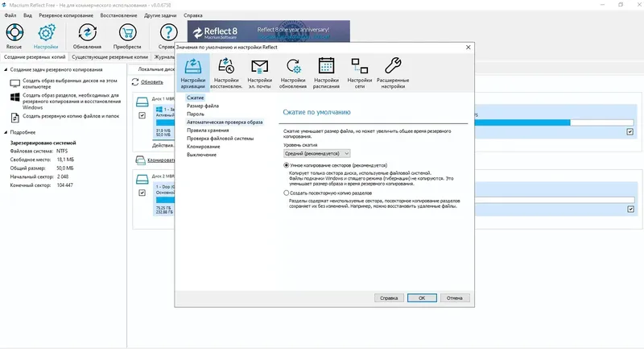Viewport: 644px width, 349px height.
Task: Open the Файл menu
Action: point(10,15)
